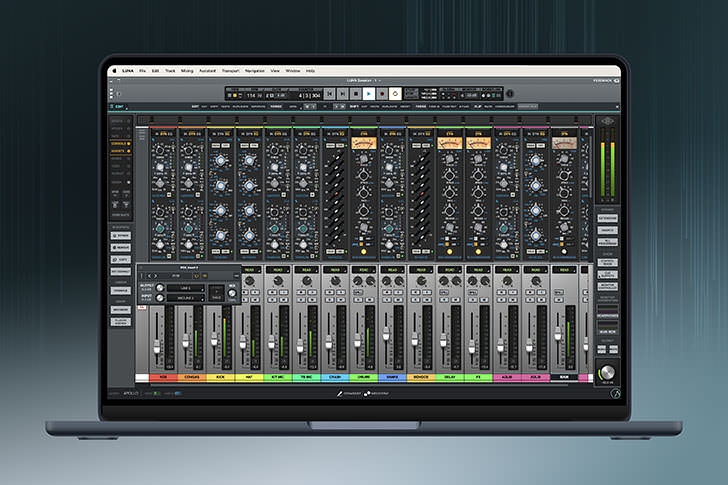Screen dimensions: 728x485
Task: Click the KICK channel volume fader
Action: click(213, 338)
